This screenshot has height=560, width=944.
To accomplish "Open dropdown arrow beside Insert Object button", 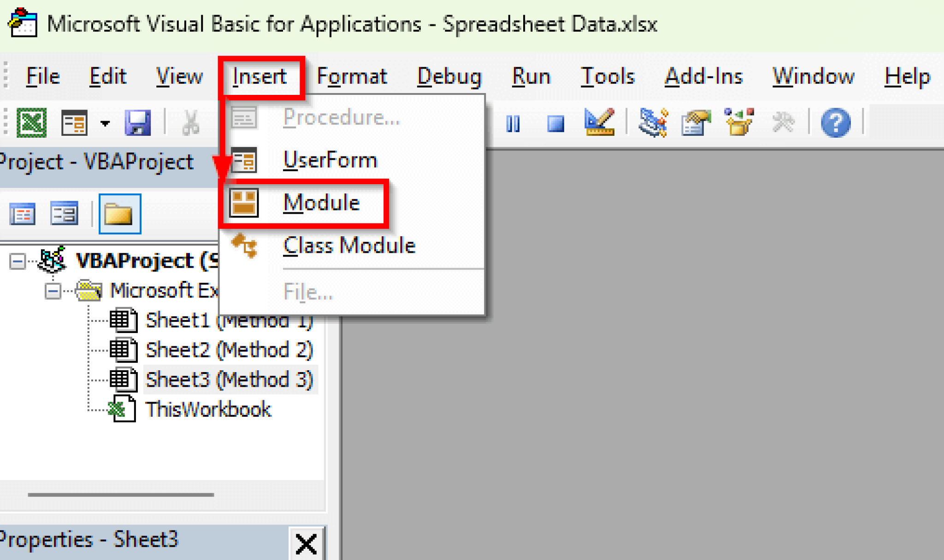I will [x=104, y=123].
